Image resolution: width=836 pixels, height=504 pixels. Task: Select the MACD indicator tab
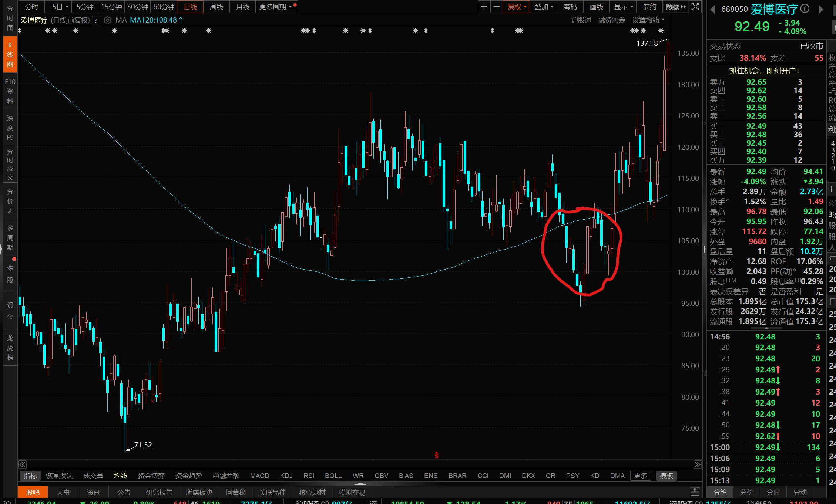pos(259,476)
